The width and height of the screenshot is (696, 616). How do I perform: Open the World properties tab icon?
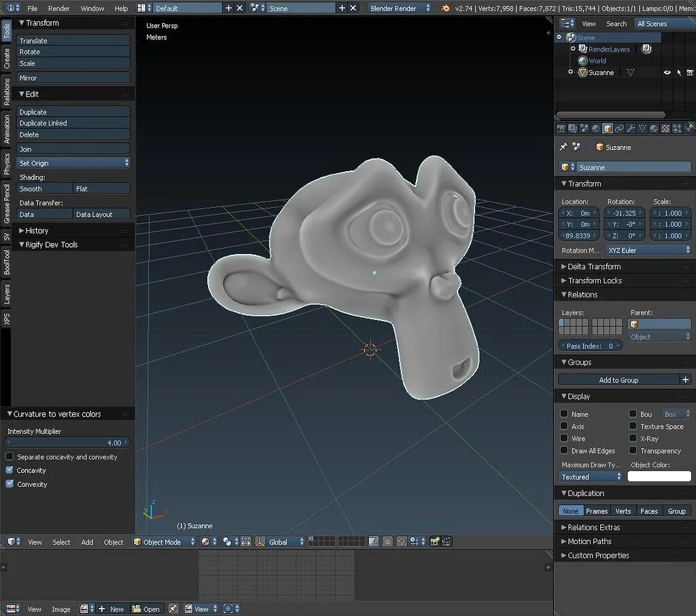coord(595,128)
